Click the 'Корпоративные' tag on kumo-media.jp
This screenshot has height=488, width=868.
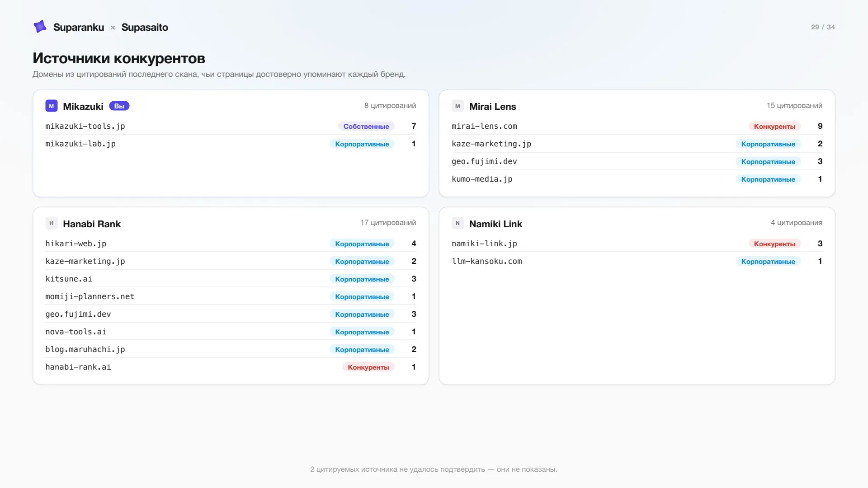(x=768, y=179)
